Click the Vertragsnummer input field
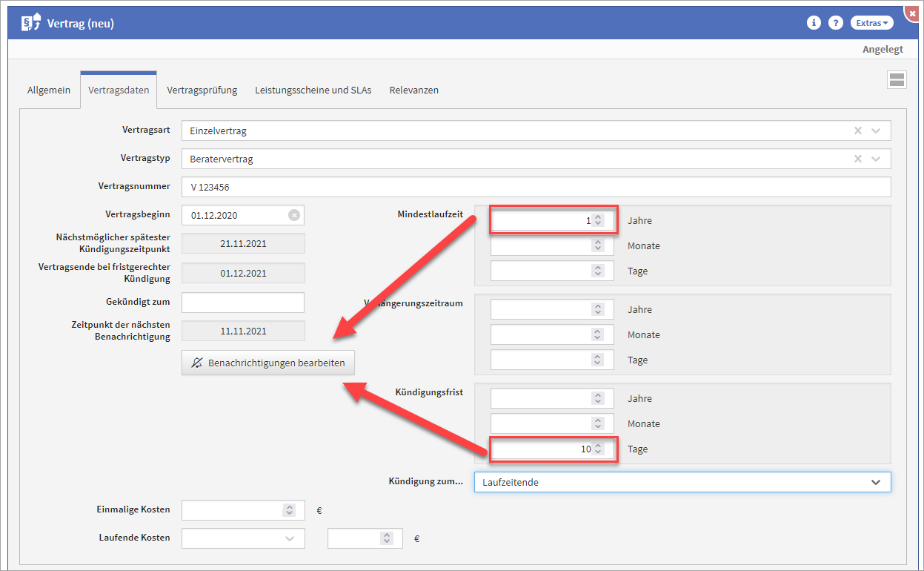924x571 pixels. (536, 187)
